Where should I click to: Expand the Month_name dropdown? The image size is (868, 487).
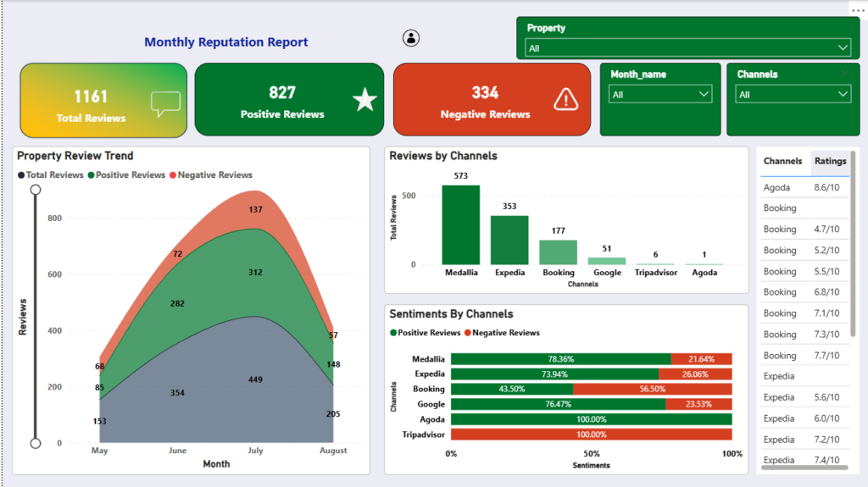click(x=659, y=95)
